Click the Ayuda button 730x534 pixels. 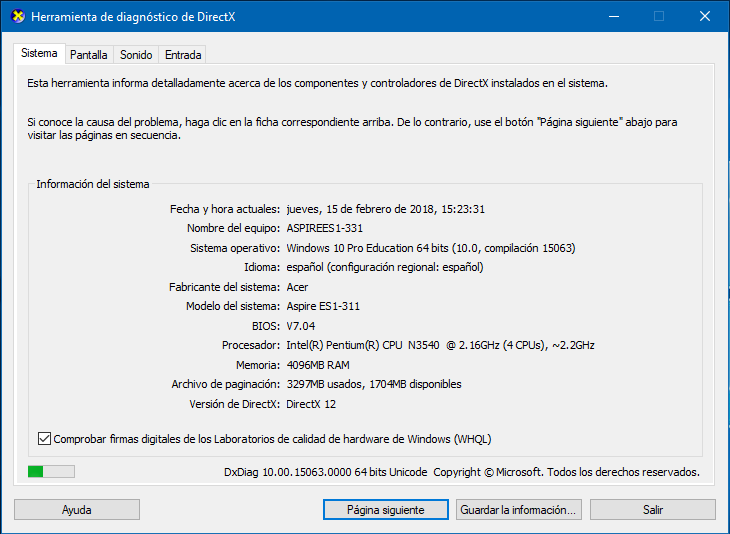pyautogui.click(x=77, y=510)
